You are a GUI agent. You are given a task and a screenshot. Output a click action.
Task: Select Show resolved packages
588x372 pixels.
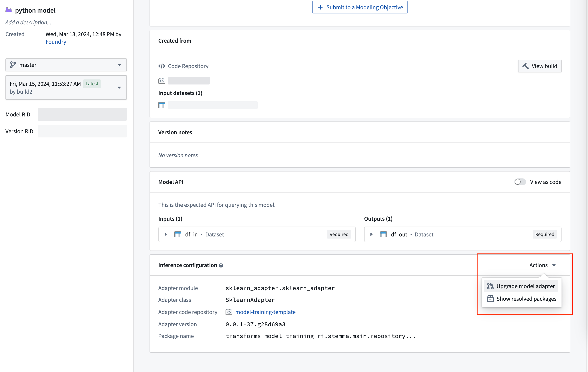click(526, 298)
